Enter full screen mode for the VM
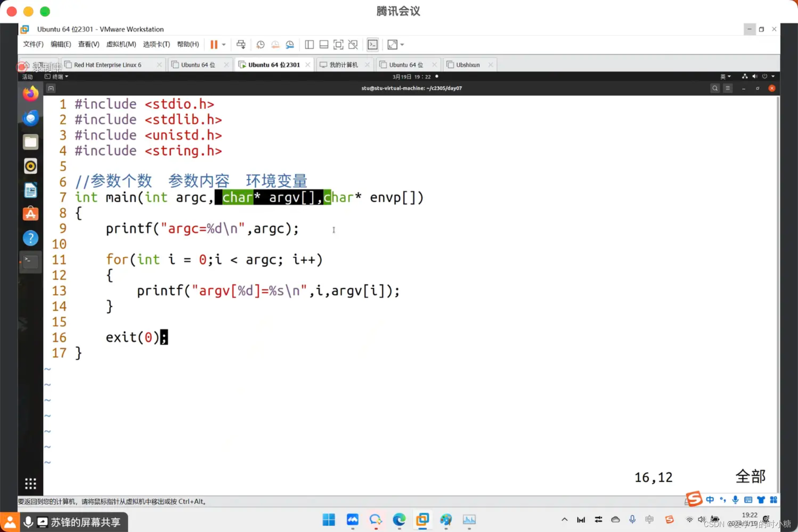The height and width of the screenshot is (532, 798). tap(338, 44)
